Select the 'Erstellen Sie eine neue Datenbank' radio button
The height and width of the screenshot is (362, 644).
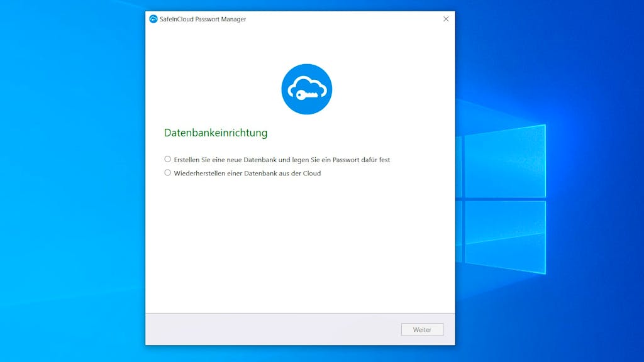(167, 159)
